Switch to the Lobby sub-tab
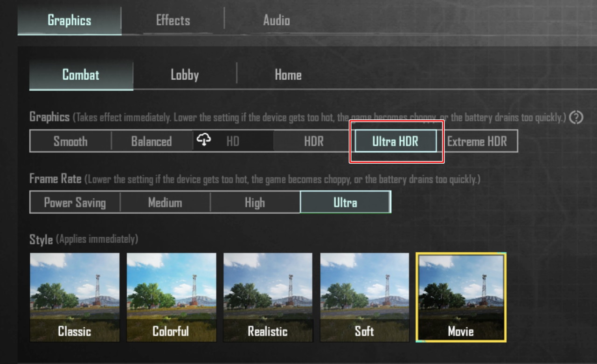Image resolution: width=597 pixels, height=364 pixels. point(185,75)
